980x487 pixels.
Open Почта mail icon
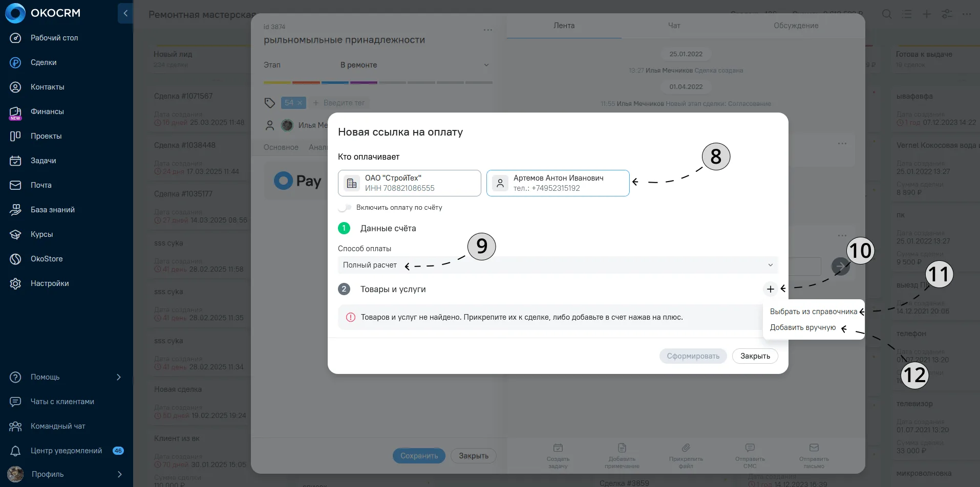point(15,185)
